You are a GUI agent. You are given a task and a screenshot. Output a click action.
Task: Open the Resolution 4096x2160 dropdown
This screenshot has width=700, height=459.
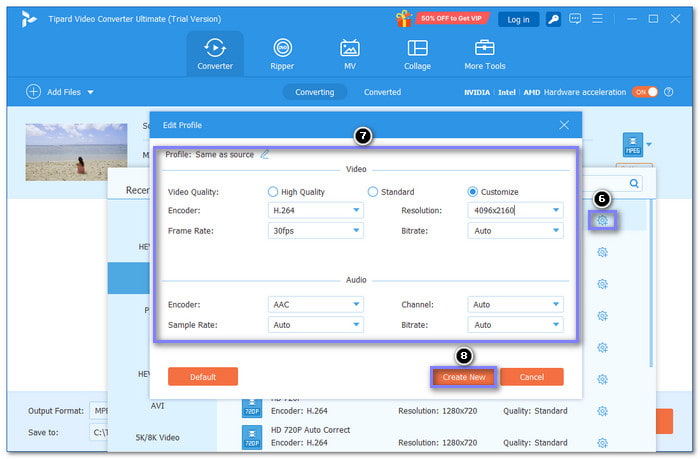[514, 211]
